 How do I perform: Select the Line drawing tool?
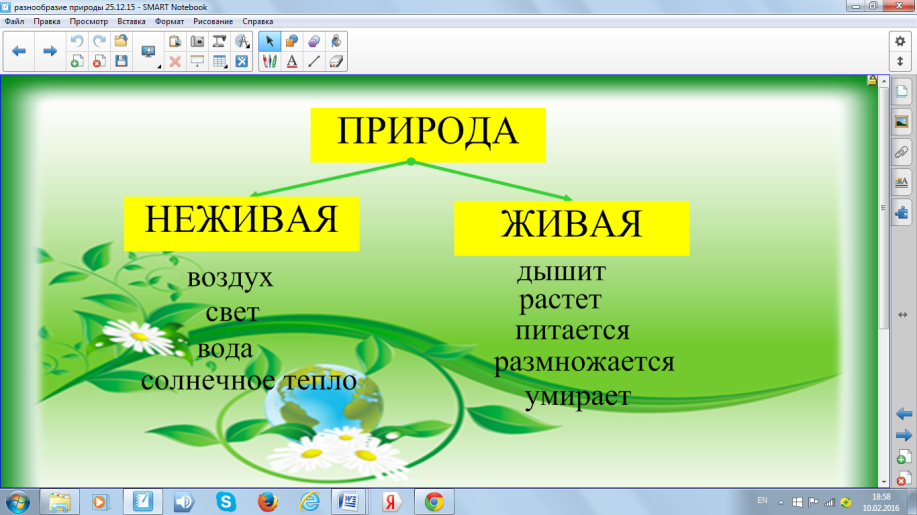tap(314, 61)
